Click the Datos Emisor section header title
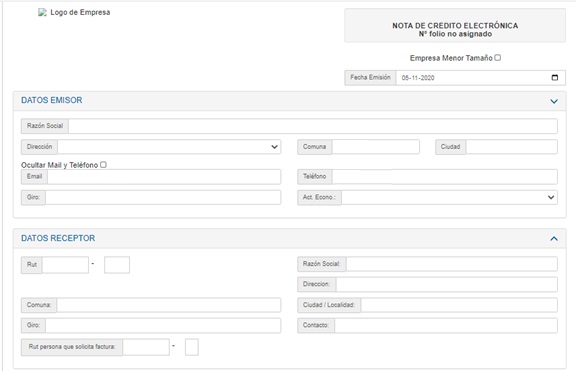The image size is (576, 372). (x=51, y=100)
